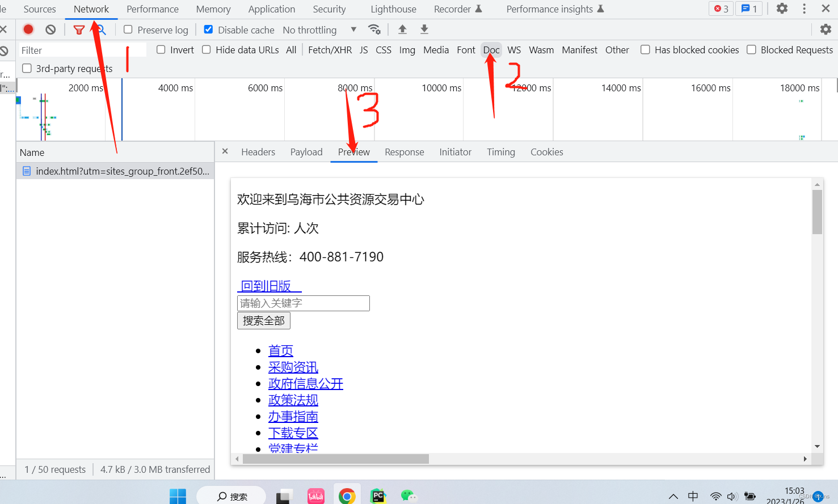Enable the Preserve log checkbox
838x504 pixels.
pyautogui.click(x=128, y=29)
